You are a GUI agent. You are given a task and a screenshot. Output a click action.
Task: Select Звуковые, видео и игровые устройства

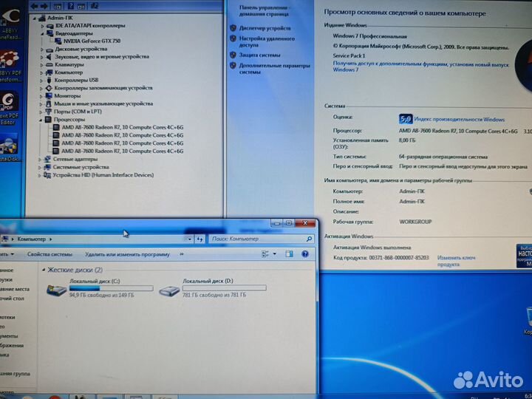pos(102,57)
